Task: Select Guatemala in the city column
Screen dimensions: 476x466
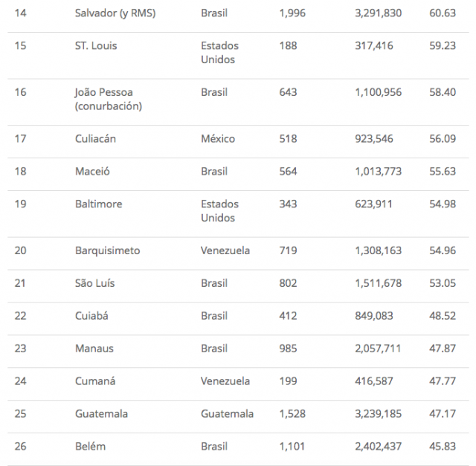Action: pyautogui.click(x=101, y=413)
